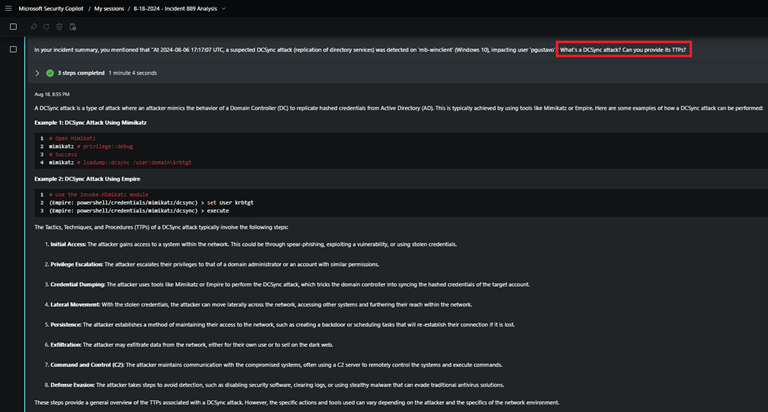Open the hamburger navigation menu
This screenshot has height=412, width=768.
8,8
